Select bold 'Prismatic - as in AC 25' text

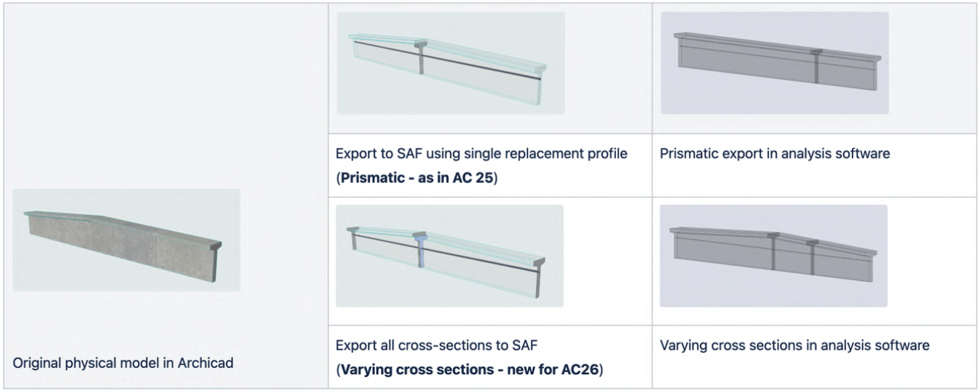coord(417,177)
